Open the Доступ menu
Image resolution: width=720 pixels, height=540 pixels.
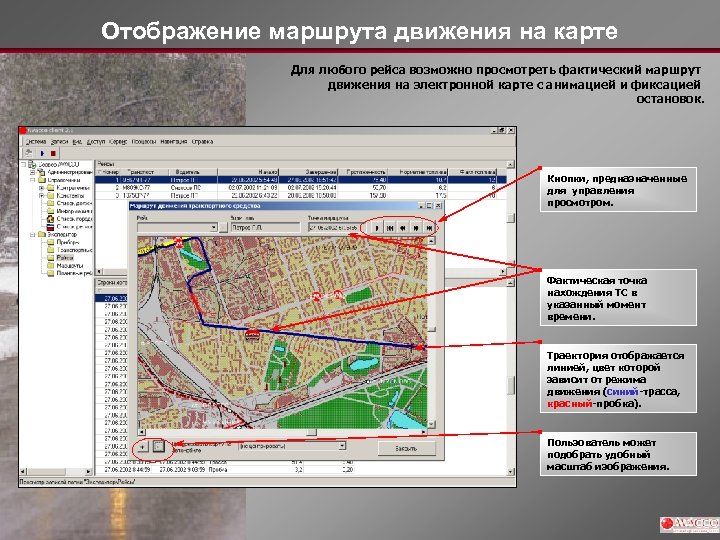pos(96,141)
